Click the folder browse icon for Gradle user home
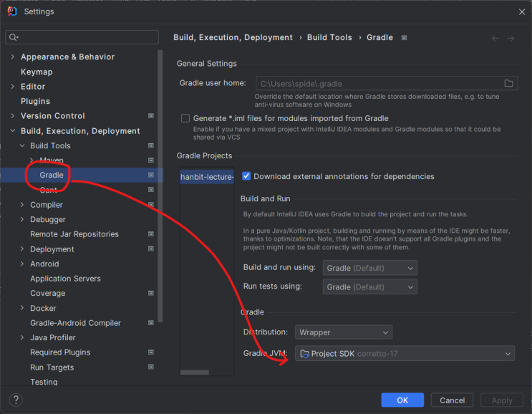532x414 pixels. click(508, 83)
